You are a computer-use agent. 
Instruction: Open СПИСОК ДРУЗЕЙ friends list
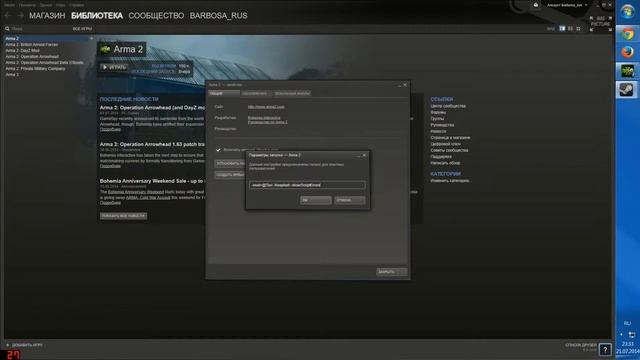tap(581, 345)
